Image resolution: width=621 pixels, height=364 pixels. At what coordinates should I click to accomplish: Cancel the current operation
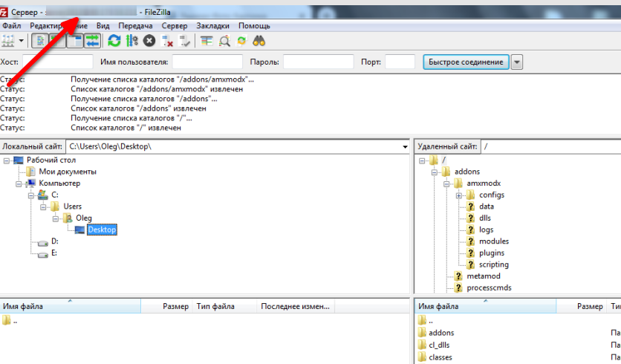149,41
